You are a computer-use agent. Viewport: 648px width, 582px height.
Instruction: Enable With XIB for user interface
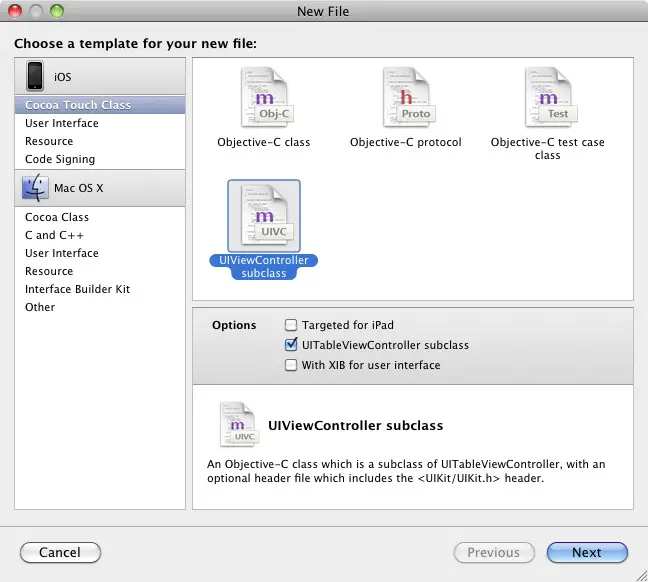pos(291,365)
